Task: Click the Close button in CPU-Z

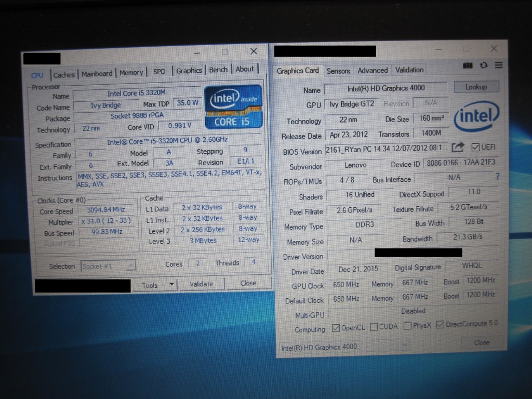Action: pos(248,283)
